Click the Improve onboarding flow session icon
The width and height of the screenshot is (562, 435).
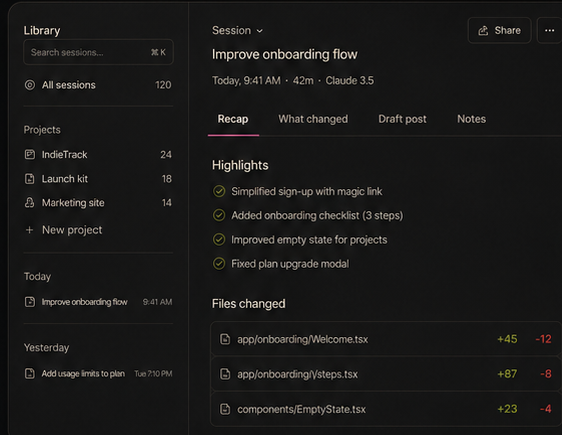click(30, 302)
